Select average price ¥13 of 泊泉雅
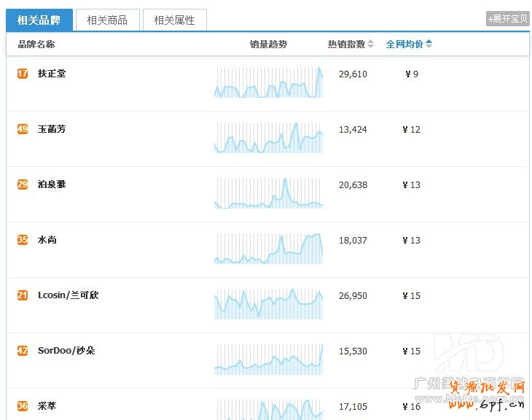 (x=411, y=184)
